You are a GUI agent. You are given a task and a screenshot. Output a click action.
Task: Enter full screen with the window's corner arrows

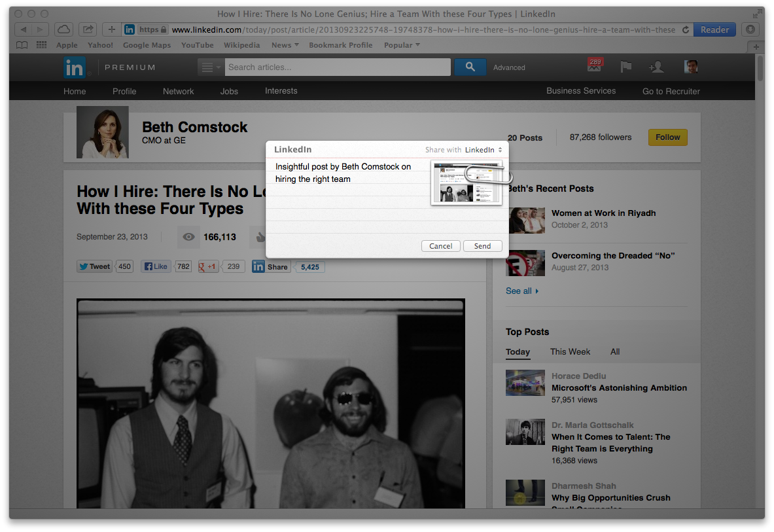coord(757,13)
